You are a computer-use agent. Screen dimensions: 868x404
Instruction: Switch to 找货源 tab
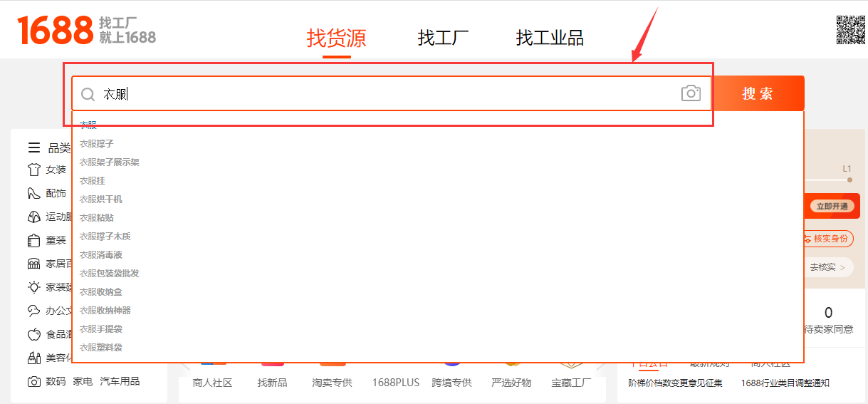pyautogui.click(x=336, y=38)
